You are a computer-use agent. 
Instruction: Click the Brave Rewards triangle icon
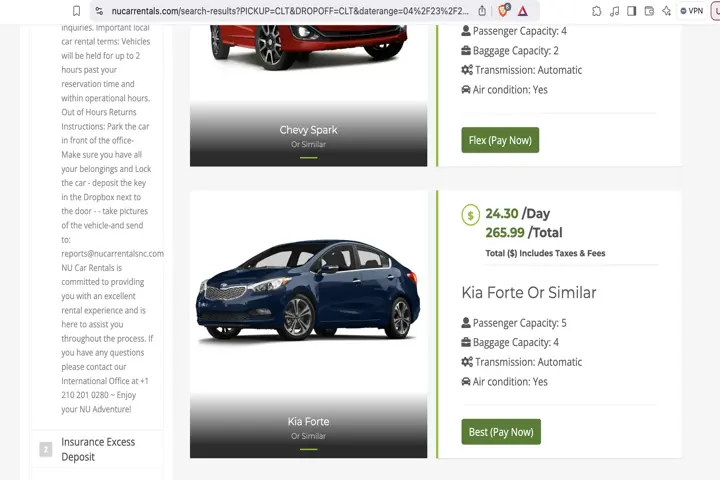coord(523,11)
